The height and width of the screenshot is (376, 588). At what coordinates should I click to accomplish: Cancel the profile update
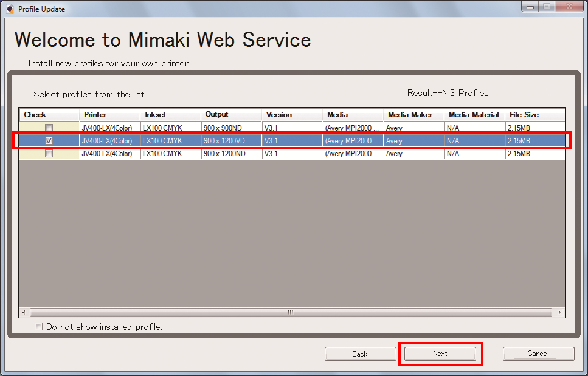tap(538, 354)
